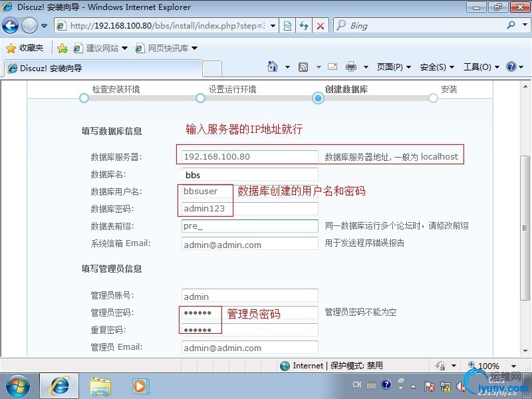The image size is (532, 399).
Task: Click the 设置运行环境 step marker
Action: click(201, 98)
